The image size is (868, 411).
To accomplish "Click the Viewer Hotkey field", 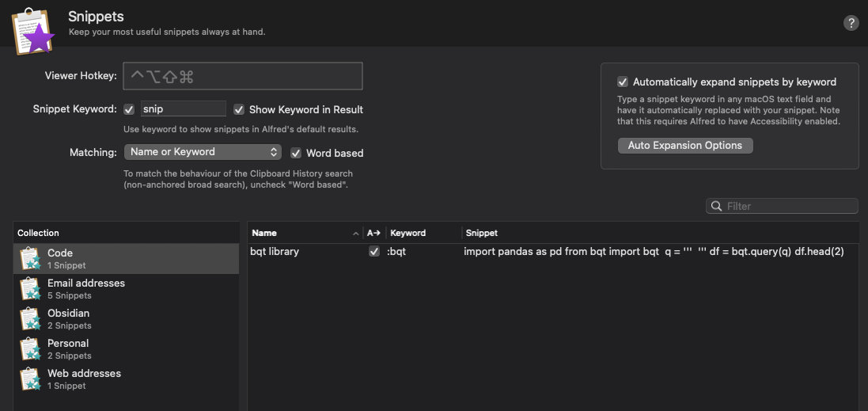I will click(x=242, y=76).
